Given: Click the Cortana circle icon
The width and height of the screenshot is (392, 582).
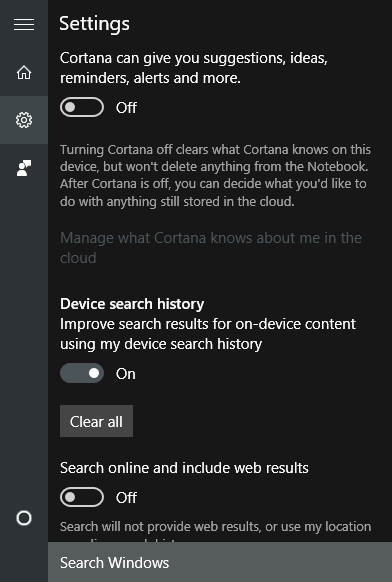Looking at the screenshot, I should 24,518.
